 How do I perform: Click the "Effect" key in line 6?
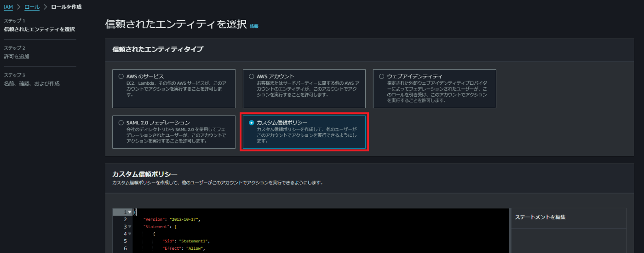(x=173, y=248)
